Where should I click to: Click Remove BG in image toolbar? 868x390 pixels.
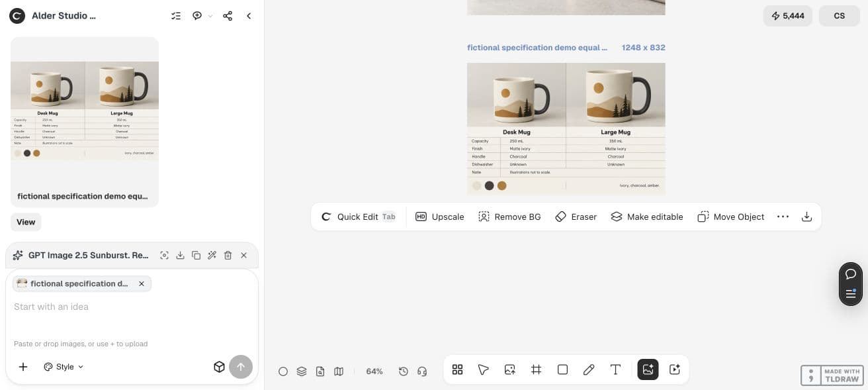tap(509, 217)
